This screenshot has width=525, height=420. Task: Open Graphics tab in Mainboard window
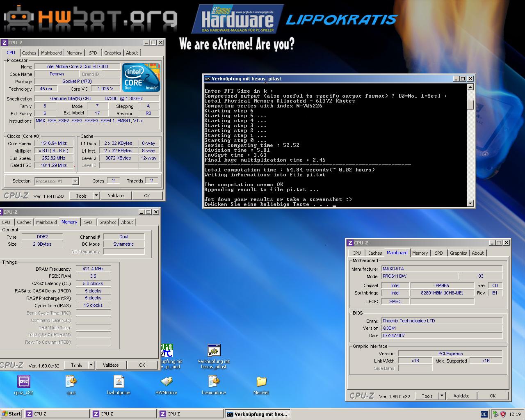point(458,253)
